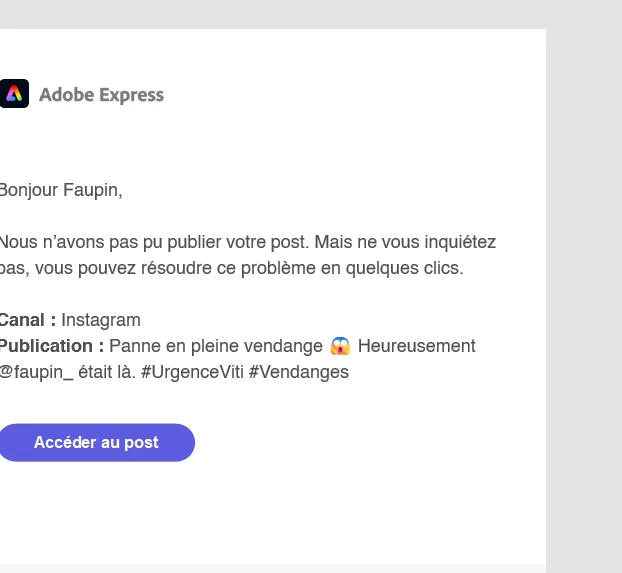622x573 pixels.
Task: Click the bold Publication : label
Action: pos(52,346)
